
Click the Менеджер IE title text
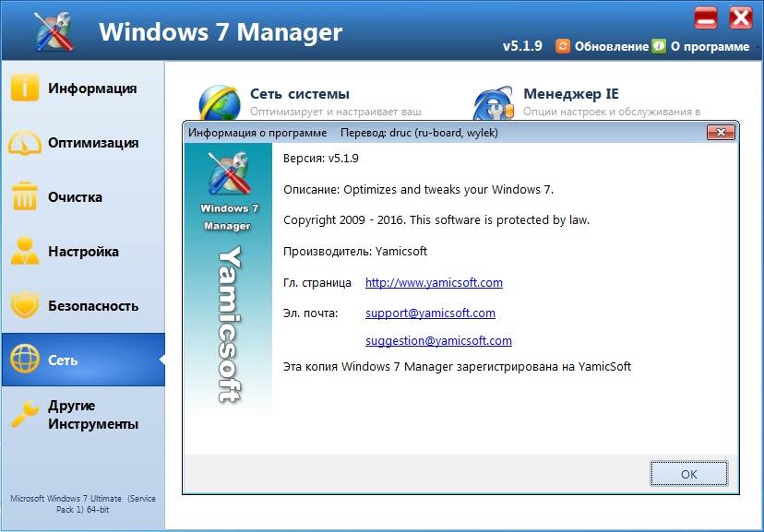571,93
